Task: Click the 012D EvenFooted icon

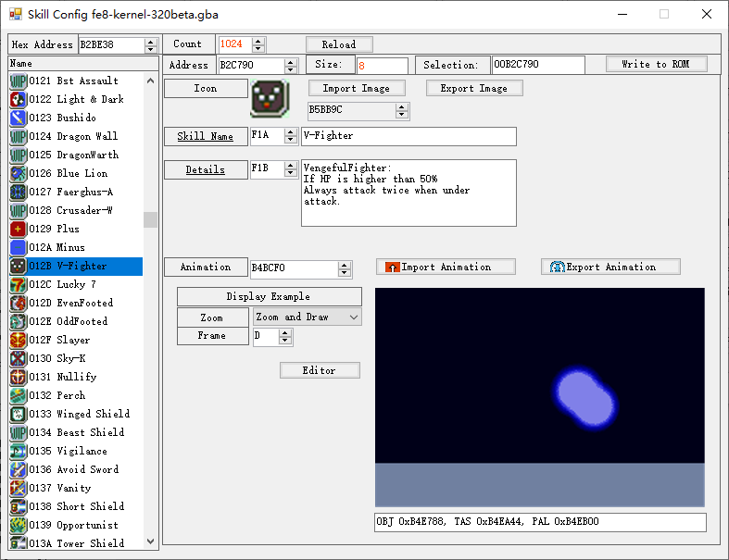Action: (x=19, y=303)
